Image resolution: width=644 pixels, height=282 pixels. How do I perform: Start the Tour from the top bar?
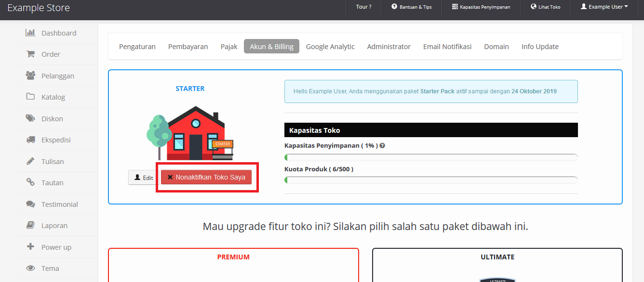pyautogui.click(x=363, y=7)
